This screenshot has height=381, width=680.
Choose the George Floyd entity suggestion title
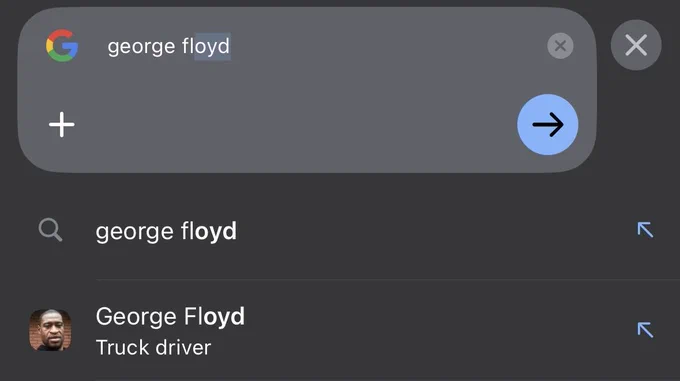[170, 316]
